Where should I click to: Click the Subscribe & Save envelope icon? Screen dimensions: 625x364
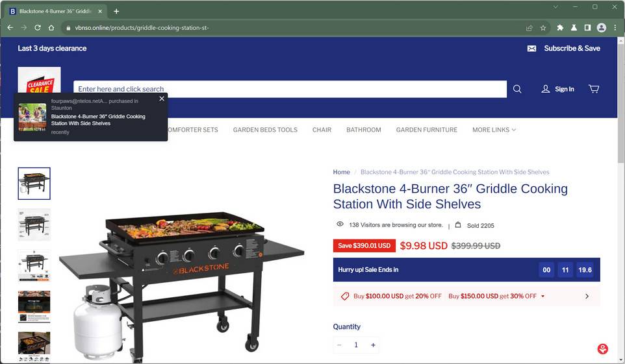pos(531,49)
